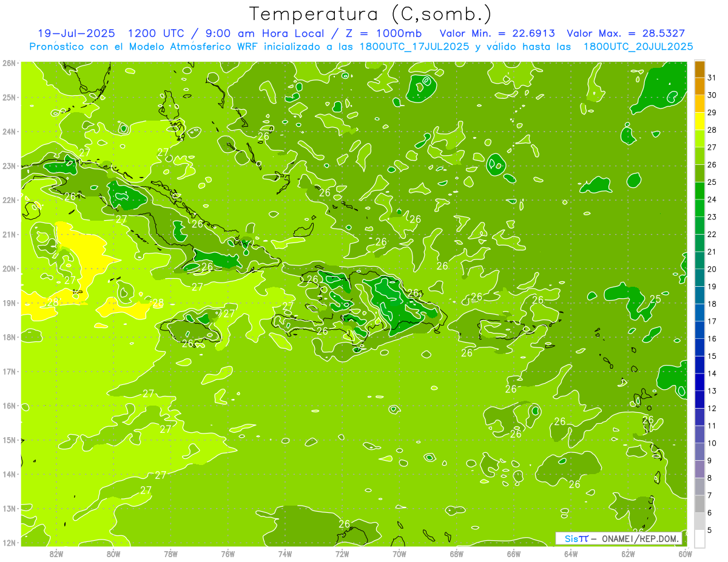Click the valid-until time "1800UTC_20JUL2025"
Viewport: 728px width, 562px height.
pos(638,47)
